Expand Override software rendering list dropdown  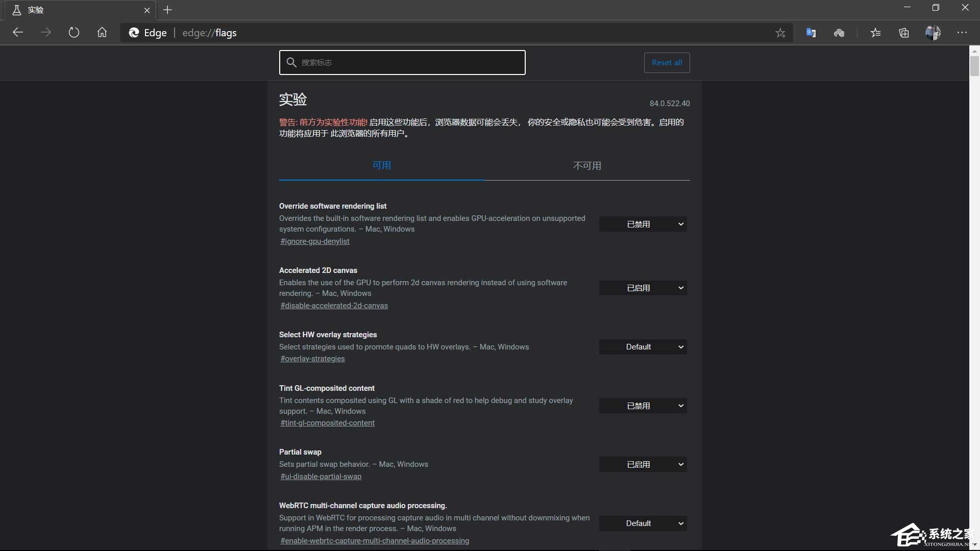[x=643, y=223]
